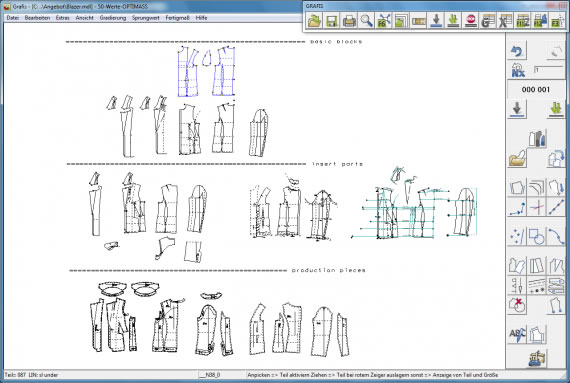Screen dimensions: 570x383
Task: Click the open folder icon in GRAFIS toolbar
Action: [x=314, y=21]
